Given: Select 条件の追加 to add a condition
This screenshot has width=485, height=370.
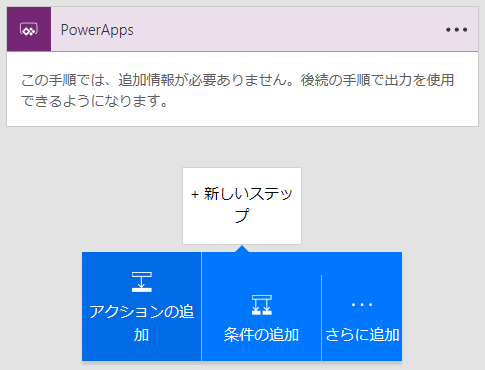Looking at the screenshot, I should click(262, 306).
